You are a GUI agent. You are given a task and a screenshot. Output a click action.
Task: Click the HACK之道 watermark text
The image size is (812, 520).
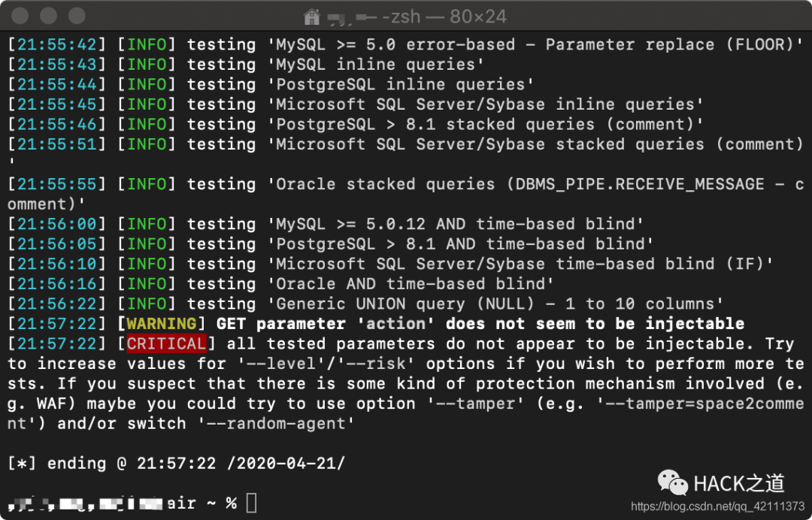(739, 483)
